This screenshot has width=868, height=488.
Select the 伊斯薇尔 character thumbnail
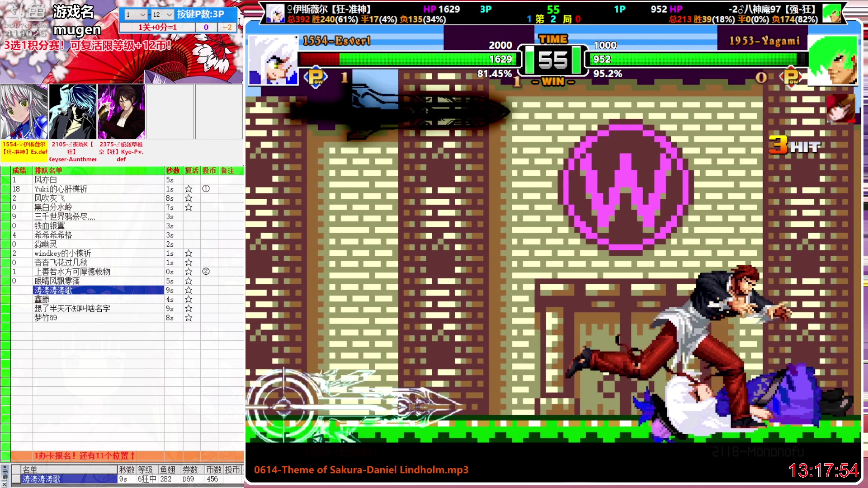point(24,112)
